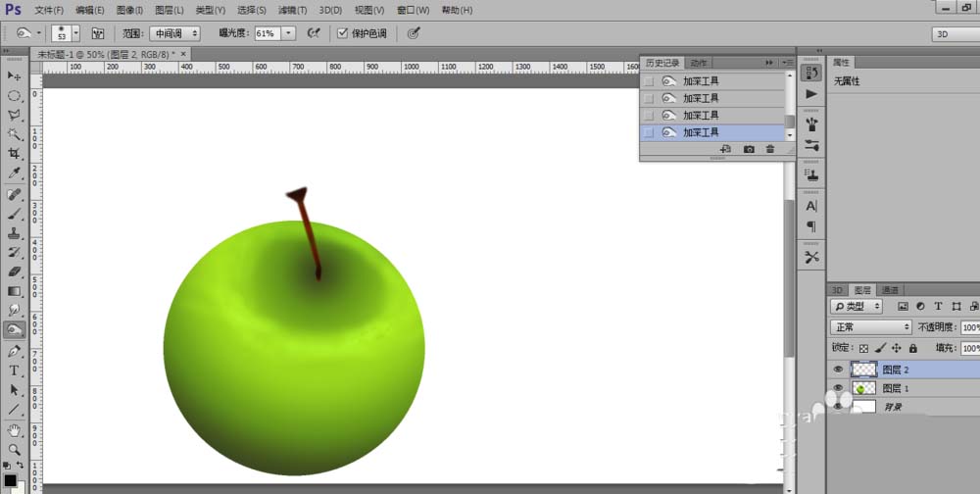
Task: Pick the Horizontal Type tool
Action: pos(14,370)
